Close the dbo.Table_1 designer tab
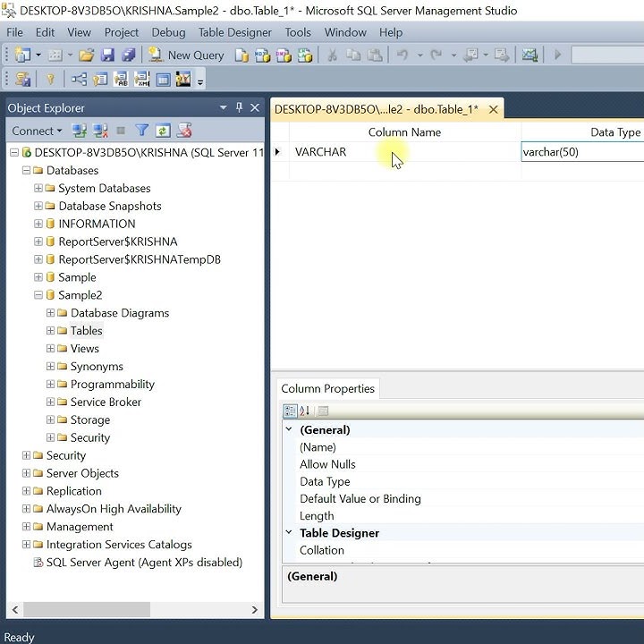644x644 pixels. coord(493,110)
